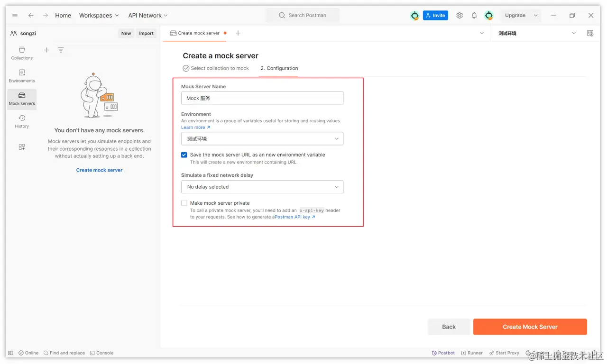The image size is (607, 364).
Task: Click the Create Mock Server button
Action: pos(530,327)
